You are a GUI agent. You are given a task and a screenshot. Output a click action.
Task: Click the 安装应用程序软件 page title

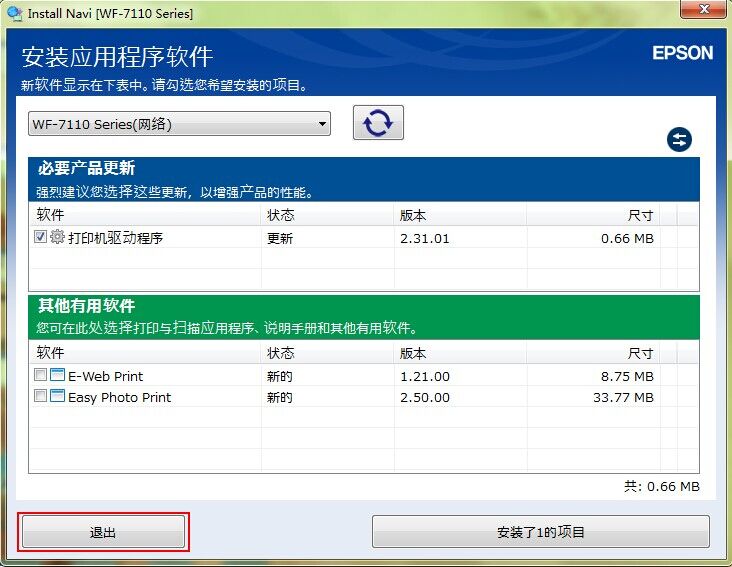coord(117,56)
